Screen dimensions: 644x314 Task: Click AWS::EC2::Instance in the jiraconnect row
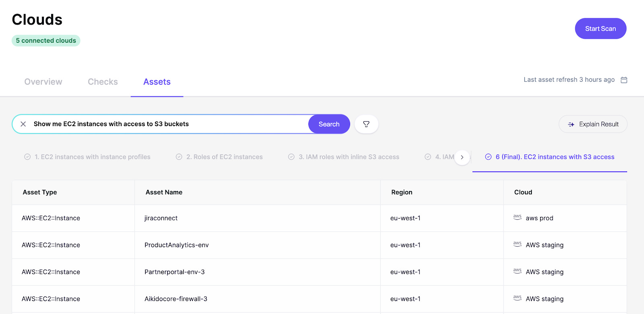tap(51, 218)
